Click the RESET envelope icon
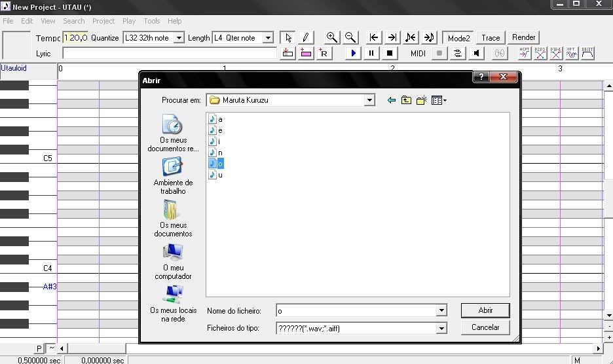613x364 pixels. coord(587,53)
